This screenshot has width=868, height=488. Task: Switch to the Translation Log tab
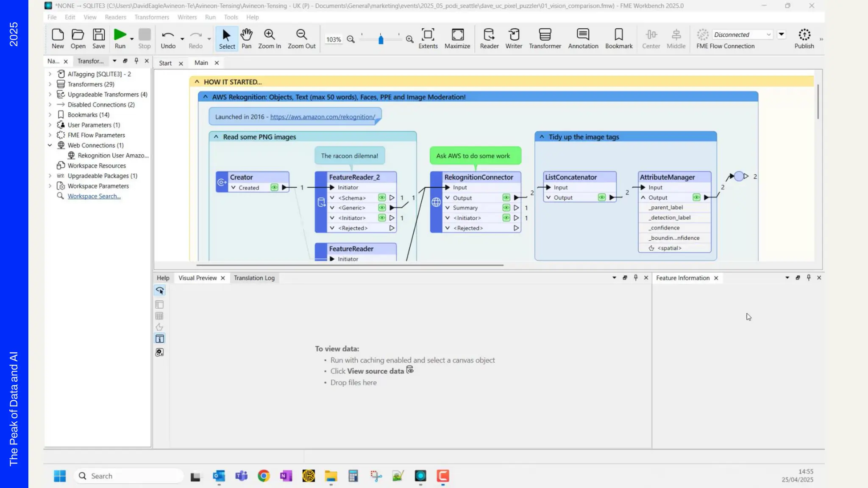[x=254, y=278]
